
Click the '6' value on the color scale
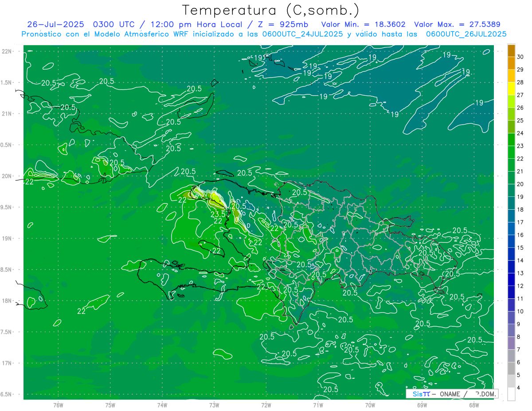519,362
